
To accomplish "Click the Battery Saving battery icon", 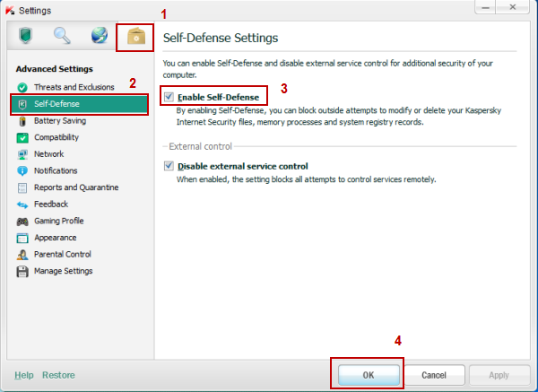I will [22, 121].
